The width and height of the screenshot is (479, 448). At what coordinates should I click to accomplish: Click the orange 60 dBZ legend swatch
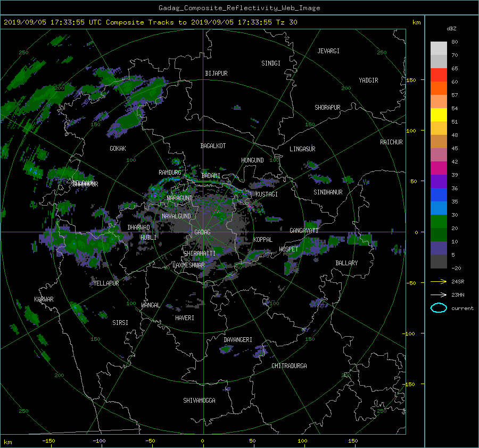pyautogui.click(x=439, y=88)
